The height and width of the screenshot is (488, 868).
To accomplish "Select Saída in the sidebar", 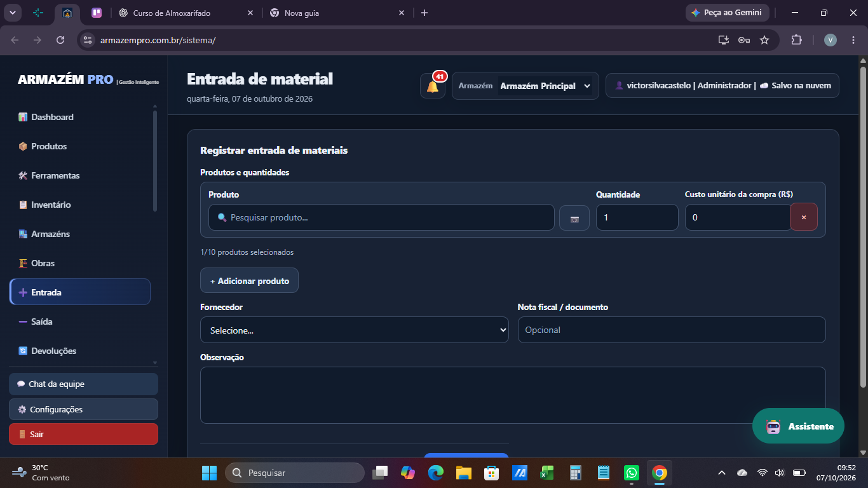I will [79, 322].
